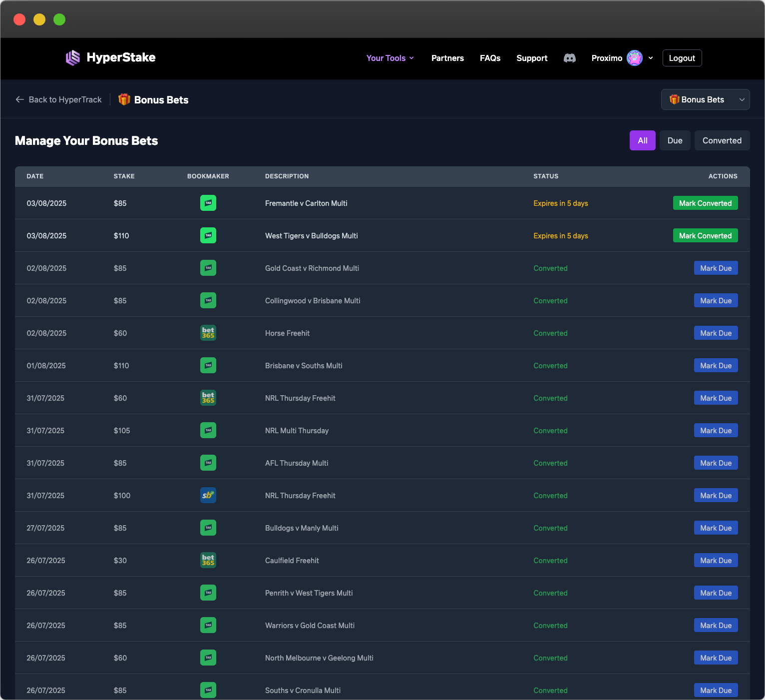Switch to the Converted filter tab
The image size is (765, 700).
click(722, 140)
